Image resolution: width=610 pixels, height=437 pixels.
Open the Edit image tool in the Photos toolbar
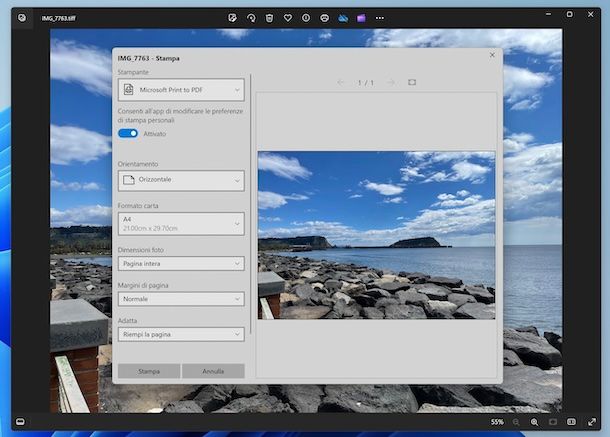[232, 18]
